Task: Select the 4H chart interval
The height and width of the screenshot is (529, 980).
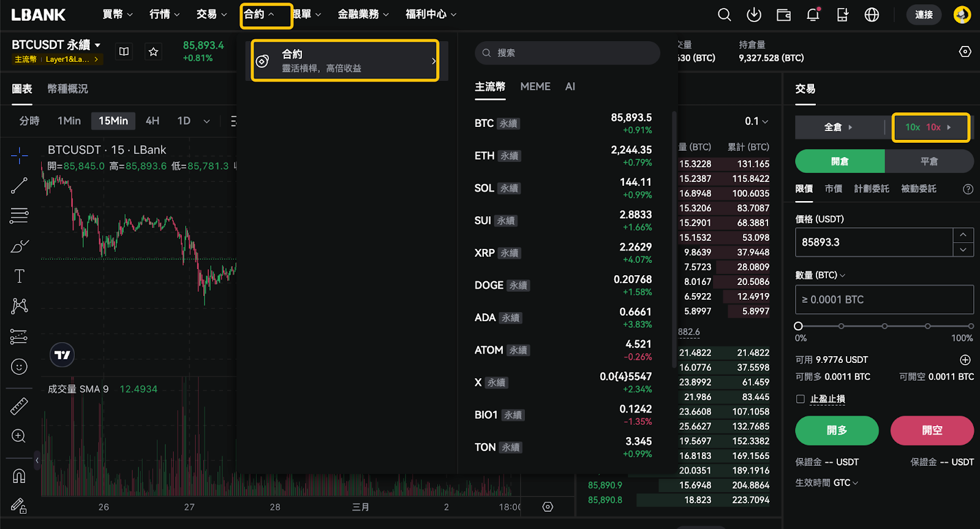Action: 153,121
